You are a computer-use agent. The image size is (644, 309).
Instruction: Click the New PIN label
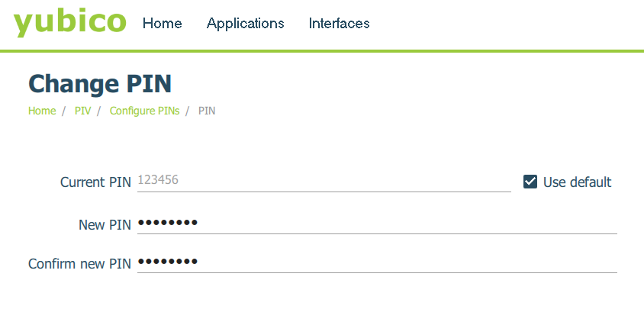coord(105,224)
